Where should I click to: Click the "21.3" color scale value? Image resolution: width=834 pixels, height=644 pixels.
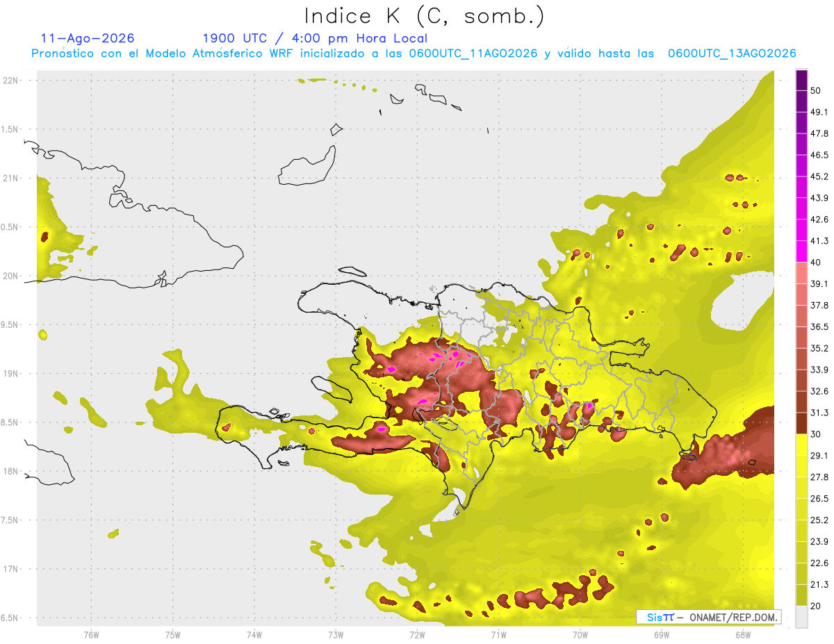point(819,584)
